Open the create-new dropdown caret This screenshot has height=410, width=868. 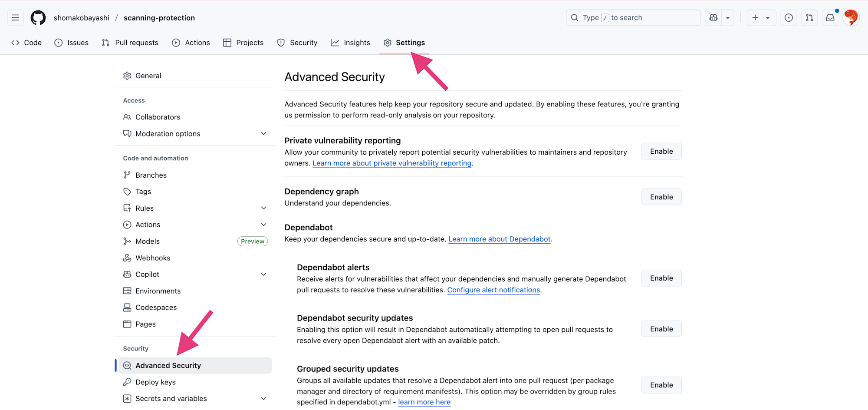[768, 18]
